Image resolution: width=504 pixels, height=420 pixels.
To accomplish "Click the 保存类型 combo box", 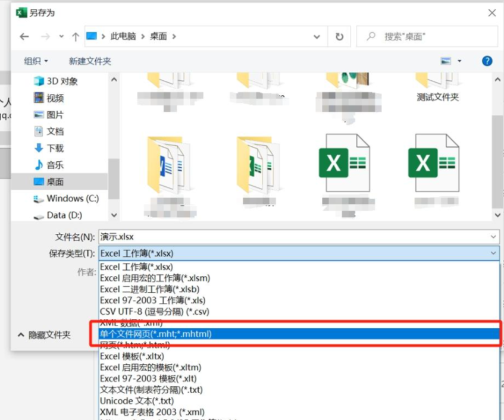I will point(299,253).
